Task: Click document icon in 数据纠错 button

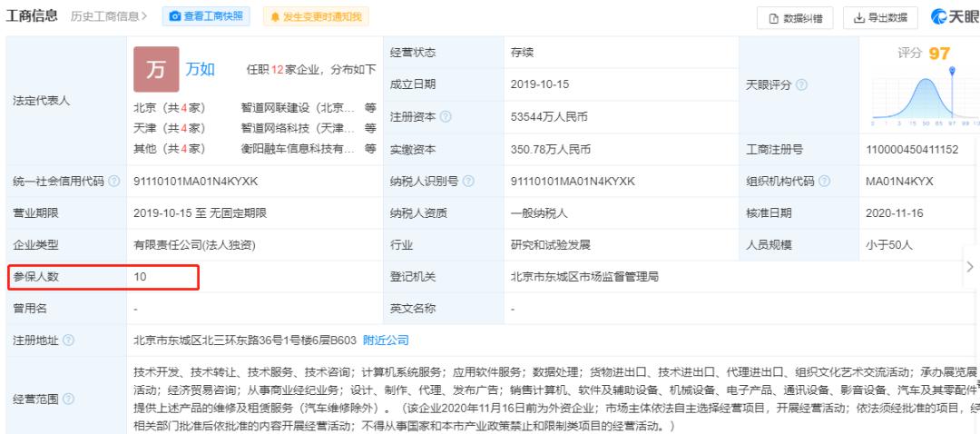Action: click(773, 18)
